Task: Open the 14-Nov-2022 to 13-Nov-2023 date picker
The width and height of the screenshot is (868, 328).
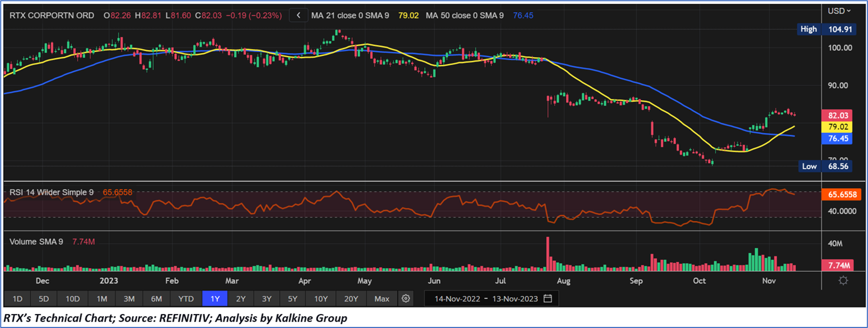Action: click(491, 298)
